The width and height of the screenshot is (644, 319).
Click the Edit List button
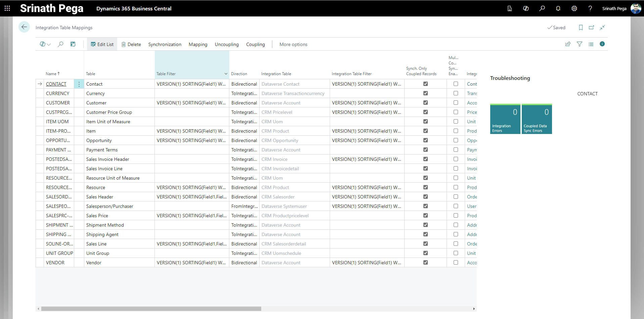point(102,44)
